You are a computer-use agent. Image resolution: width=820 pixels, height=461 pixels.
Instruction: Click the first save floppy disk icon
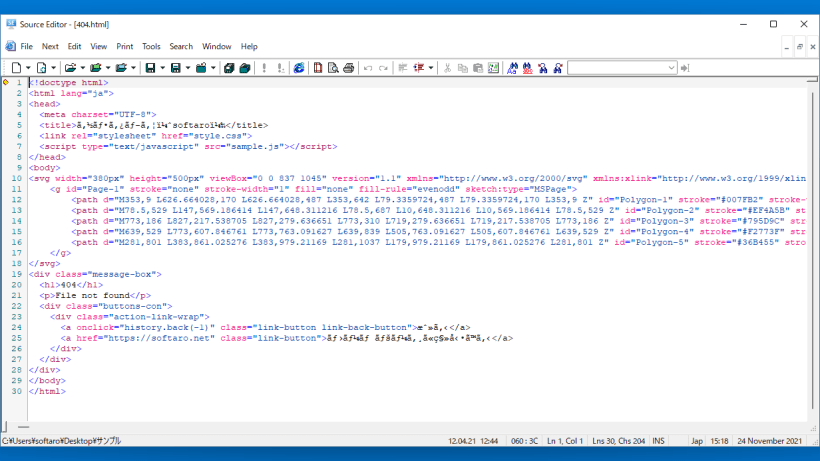click(x=150, y=68)
